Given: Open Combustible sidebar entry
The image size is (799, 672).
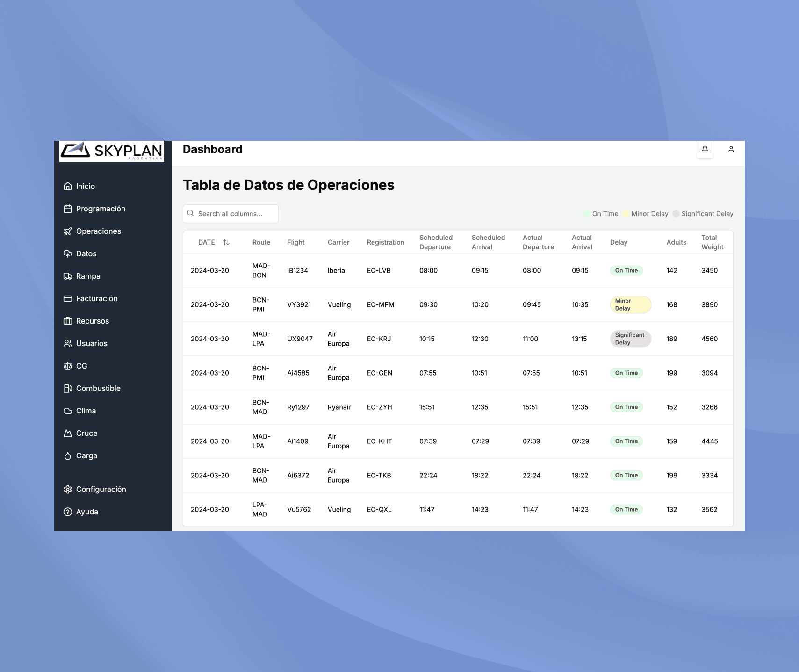Looking at the screenshot, I should pos(98,388).
